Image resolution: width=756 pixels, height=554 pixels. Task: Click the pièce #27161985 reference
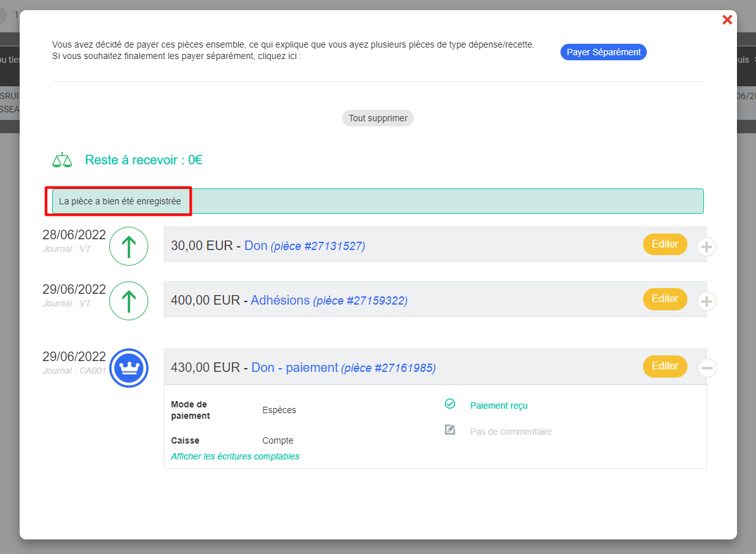[388, 368]
